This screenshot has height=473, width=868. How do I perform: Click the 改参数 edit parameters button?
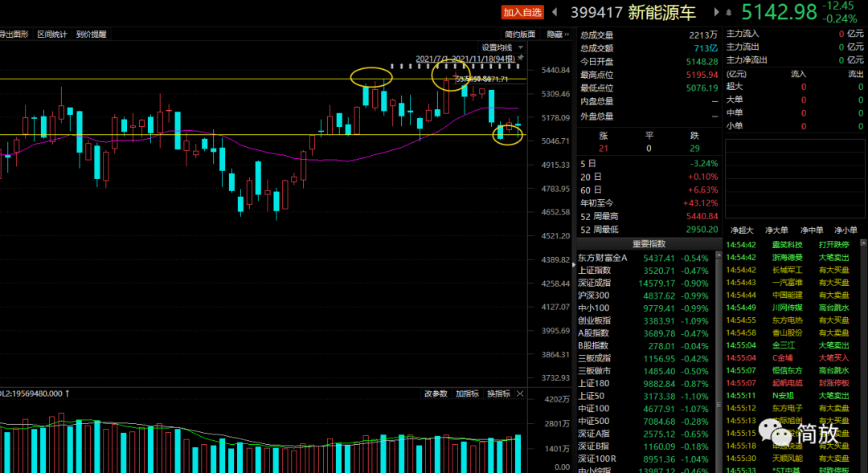coord(436,393)
